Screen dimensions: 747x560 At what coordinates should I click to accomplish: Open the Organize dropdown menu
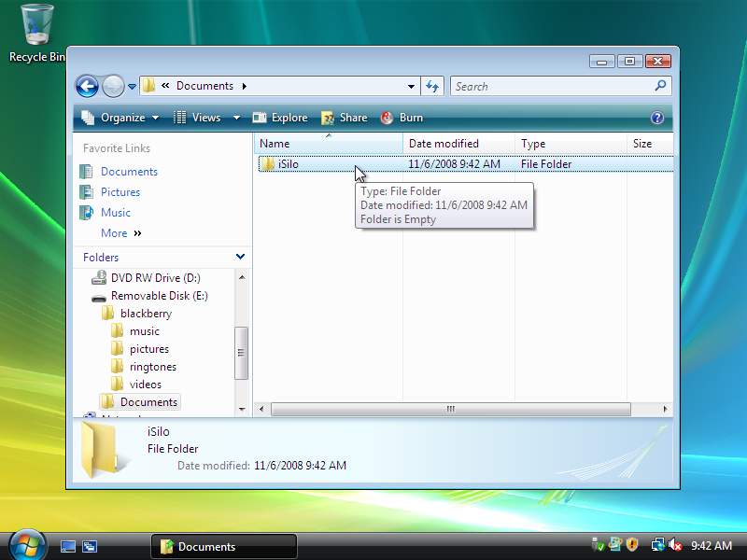(120, 118)
